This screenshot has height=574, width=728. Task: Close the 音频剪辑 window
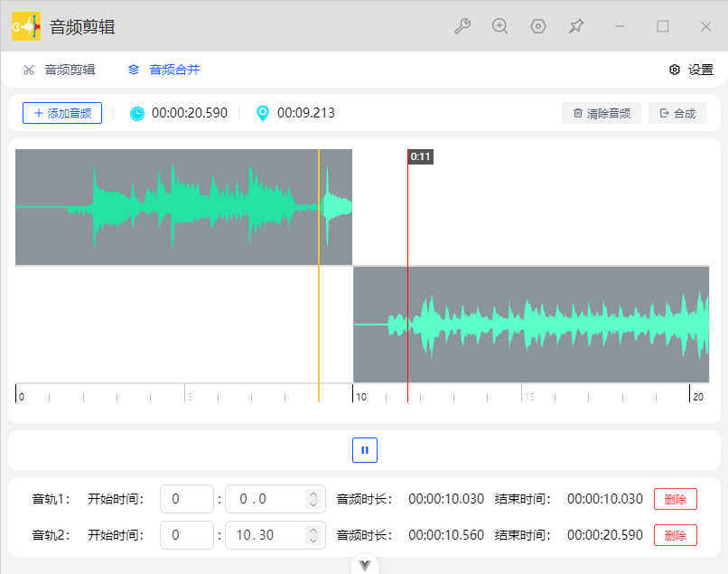(x=705, y=26)
